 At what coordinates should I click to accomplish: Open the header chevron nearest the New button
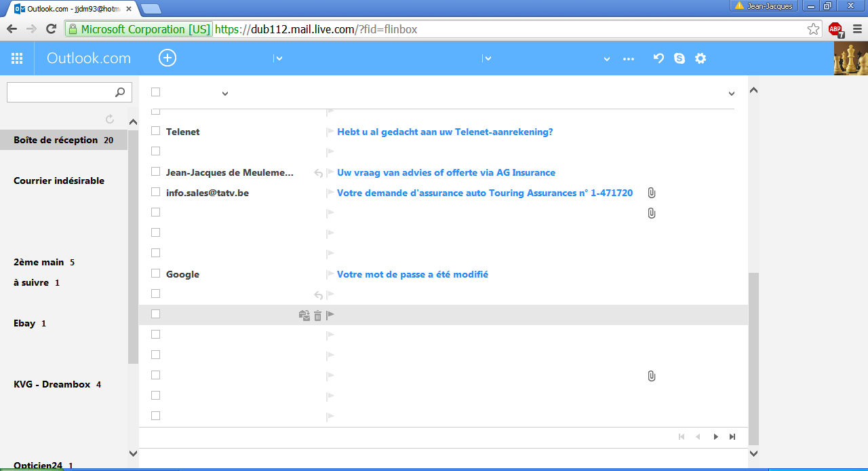coord(279,59)
